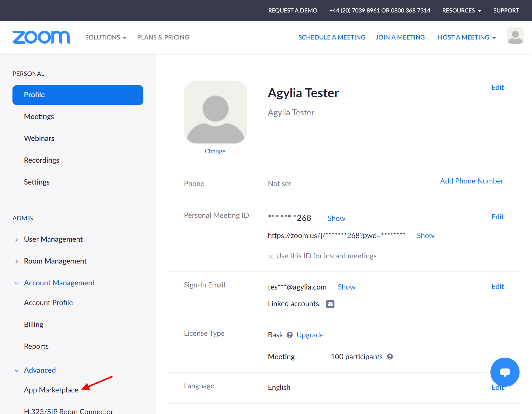Click the Agylia Tester heading name

coord(303,93)
